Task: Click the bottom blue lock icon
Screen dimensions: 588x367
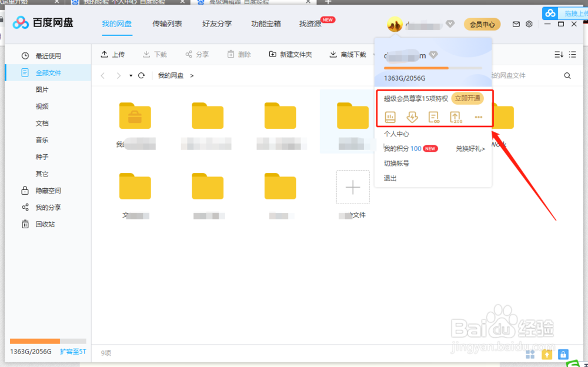Action: click(563, 354)
